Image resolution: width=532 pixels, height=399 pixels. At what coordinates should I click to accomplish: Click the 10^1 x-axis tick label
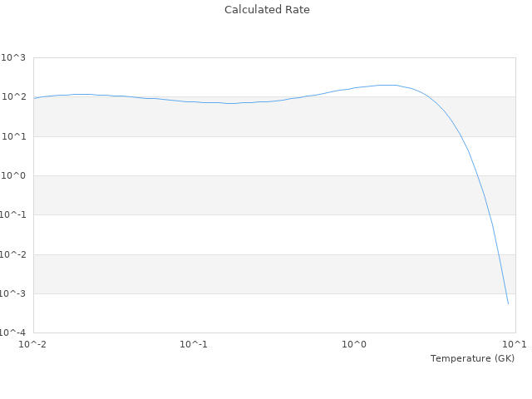515,344
